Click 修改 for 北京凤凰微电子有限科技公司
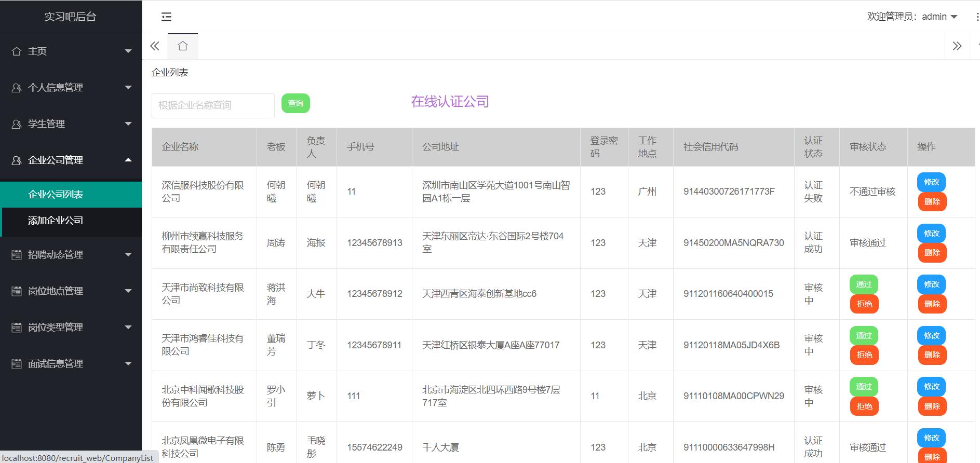This screenshot has height=463, width=980. (932, 438)
